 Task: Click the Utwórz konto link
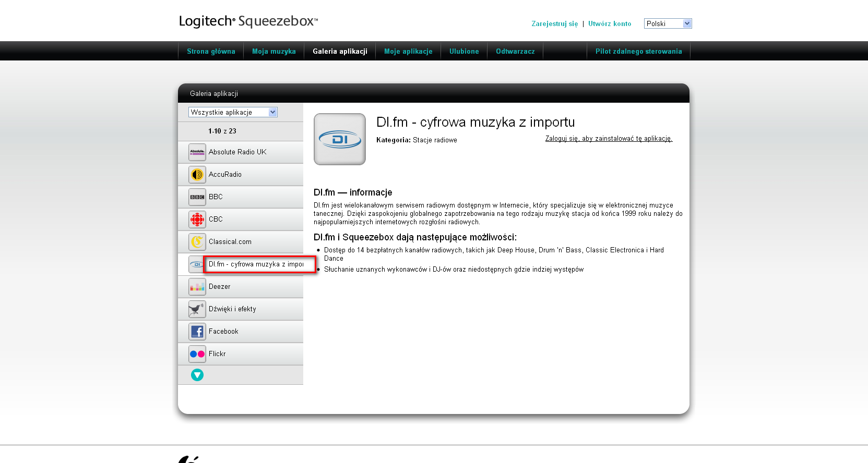pos(610,23)
